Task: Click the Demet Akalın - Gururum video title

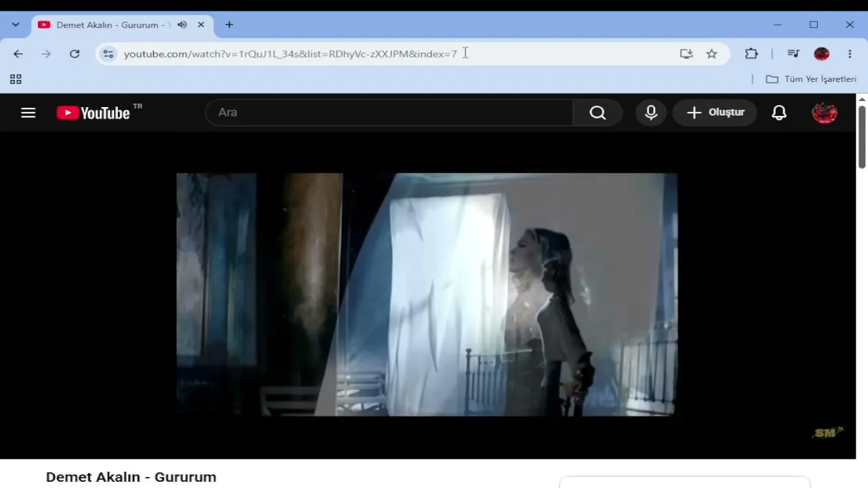Action: pyautogui.click(x=131, y=477)
